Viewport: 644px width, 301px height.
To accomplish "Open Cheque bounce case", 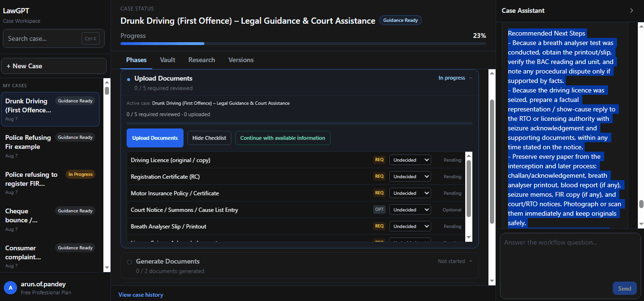I will pos(50,219).
